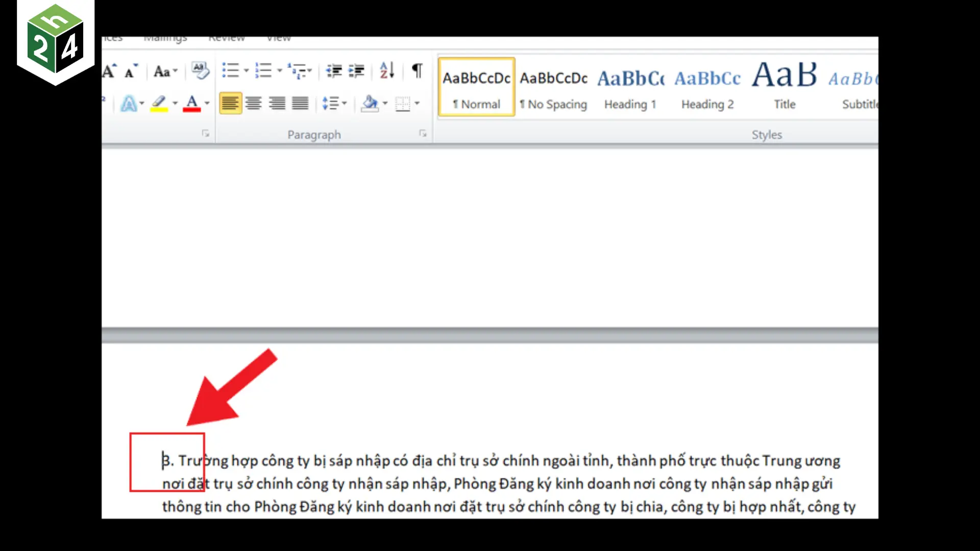This screenshot has height=551, width=980.
Task: Apply Justify alignment to the paragraph
Action: (x=300, y=104)
